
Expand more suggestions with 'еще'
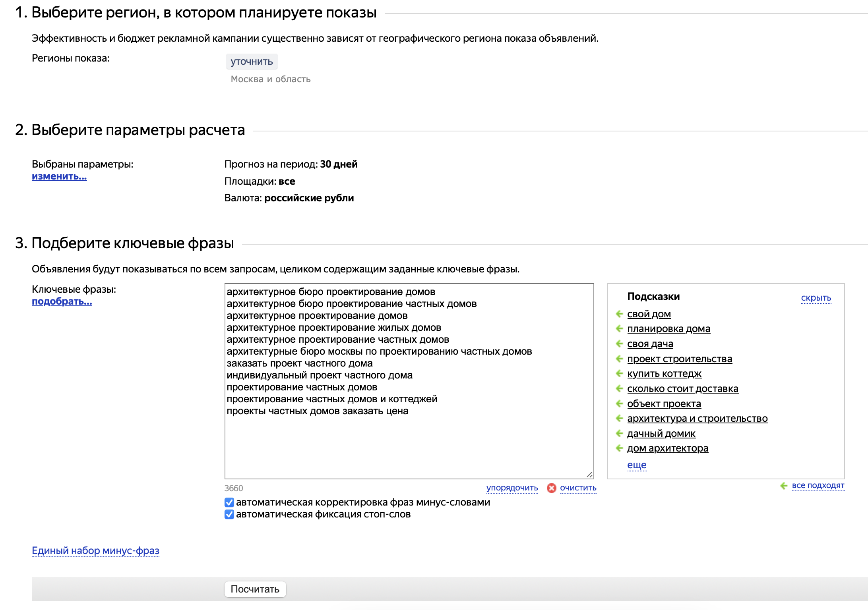(x=637, y=465)
